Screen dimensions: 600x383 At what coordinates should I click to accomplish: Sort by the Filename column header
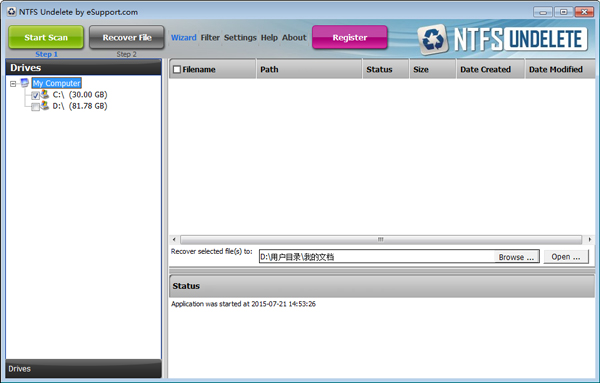(213, 69)
